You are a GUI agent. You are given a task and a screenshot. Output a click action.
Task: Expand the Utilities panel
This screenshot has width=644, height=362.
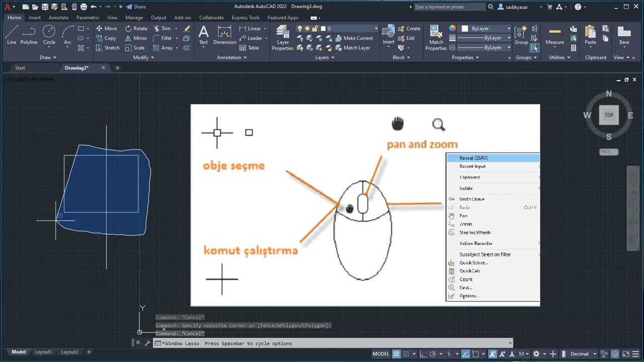click(559, 57)
